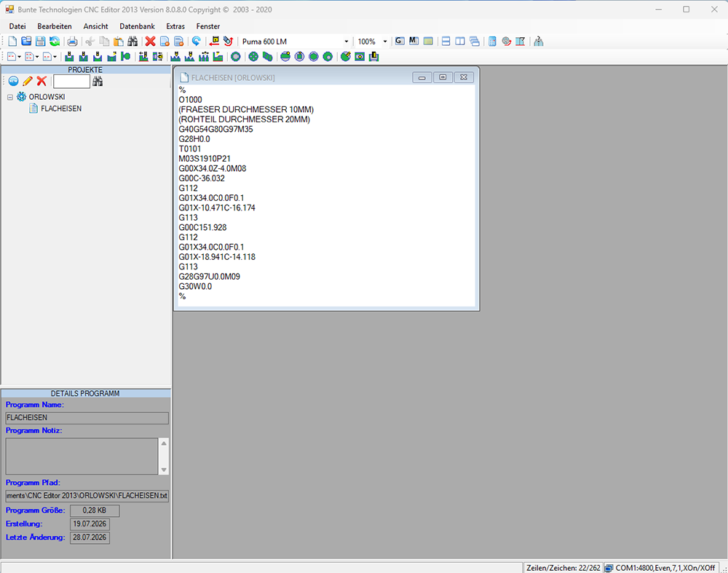Click the Programm Name field
Screen dimensions: 728x573
[87, 418]
